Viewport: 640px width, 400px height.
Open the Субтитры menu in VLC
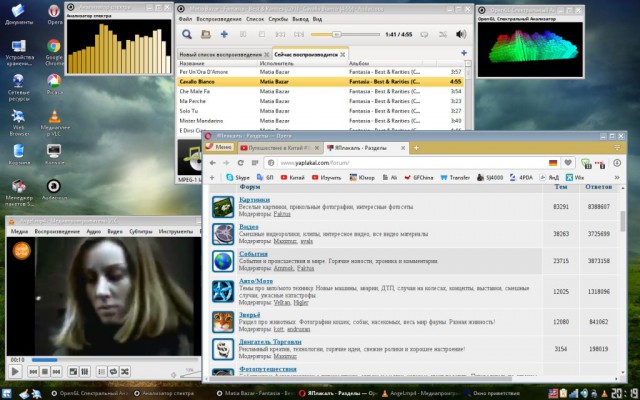point(140,231)
